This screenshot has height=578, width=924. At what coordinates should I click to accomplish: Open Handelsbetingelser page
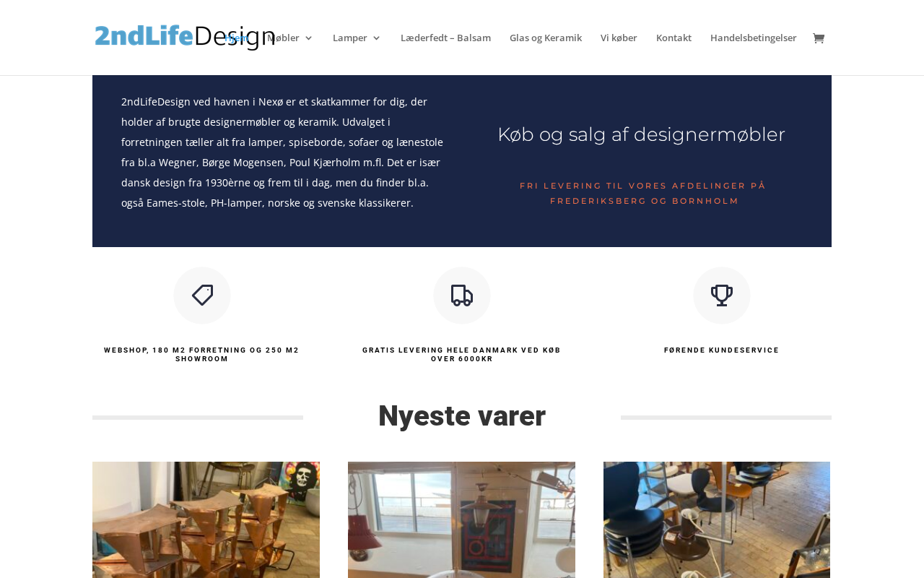pos(754,38)
